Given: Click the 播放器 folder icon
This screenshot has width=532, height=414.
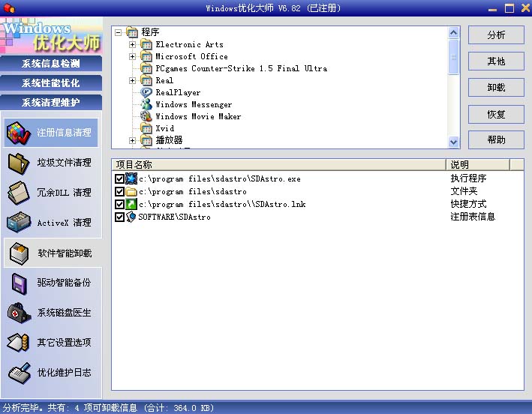Looking at the screenshot, I should [146, 140].
